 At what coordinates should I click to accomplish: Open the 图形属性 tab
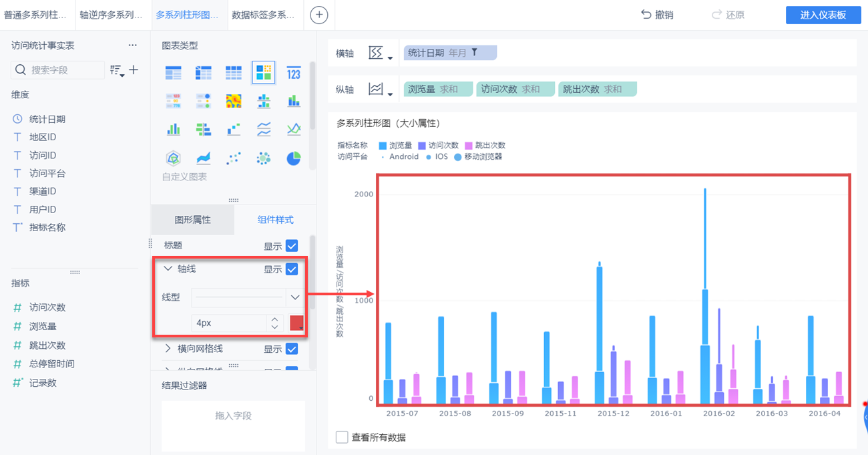(192, 220)
